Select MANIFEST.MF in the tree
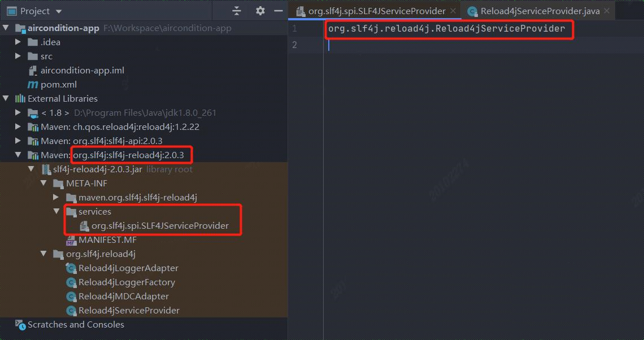Viewport: 644px width, 340px height. point(107,239)
